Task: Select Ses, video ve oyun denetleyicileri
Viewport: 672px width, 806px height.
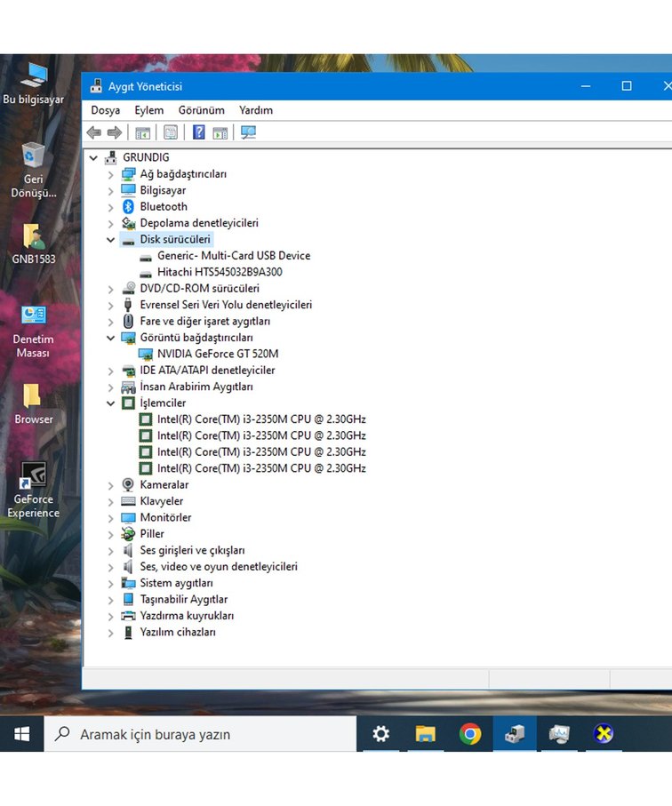Action: pos(219,566)
